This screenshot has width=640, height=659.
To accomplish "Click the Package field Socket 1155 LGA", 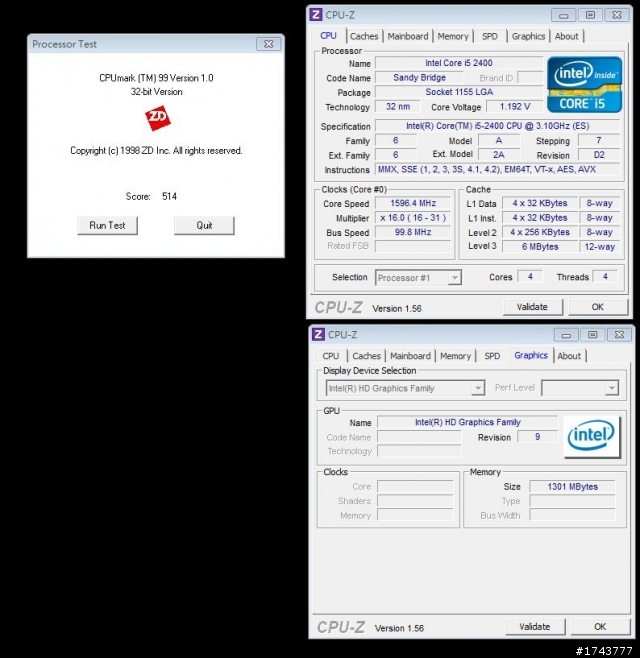I will coord(459,92).
